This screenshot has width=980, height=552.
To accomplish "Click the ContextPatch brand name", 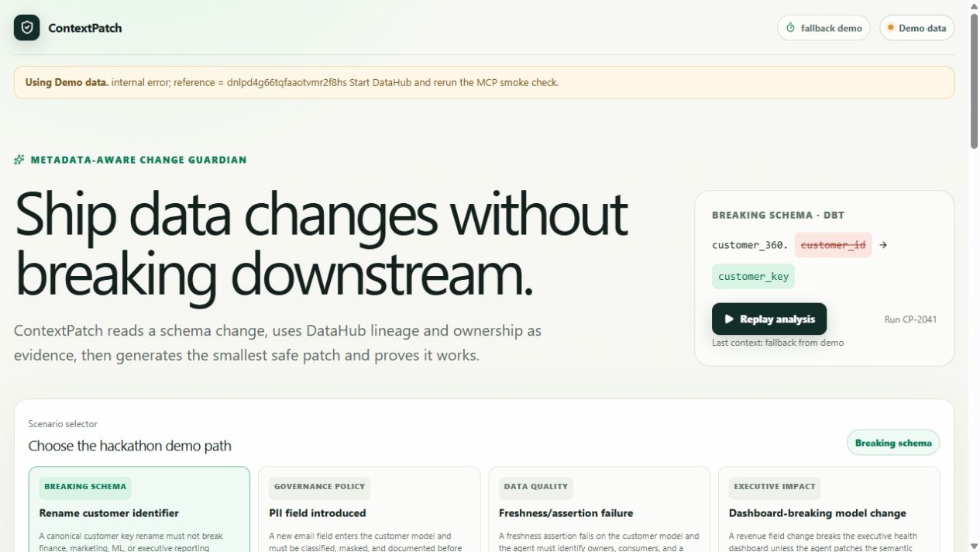I will coord(84,28).
